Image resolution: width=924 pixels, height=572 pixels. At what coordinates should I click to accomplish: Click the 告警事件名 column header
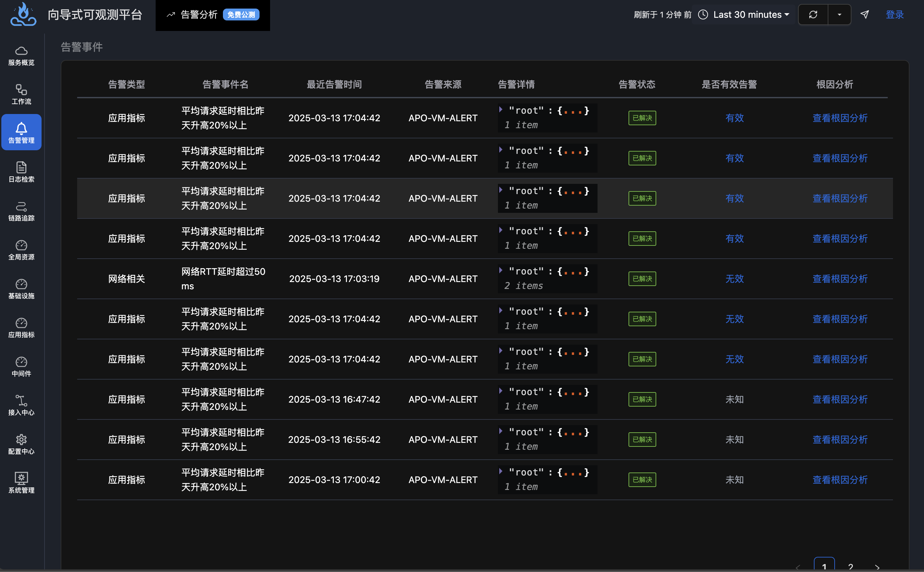(x=225, y=84)
